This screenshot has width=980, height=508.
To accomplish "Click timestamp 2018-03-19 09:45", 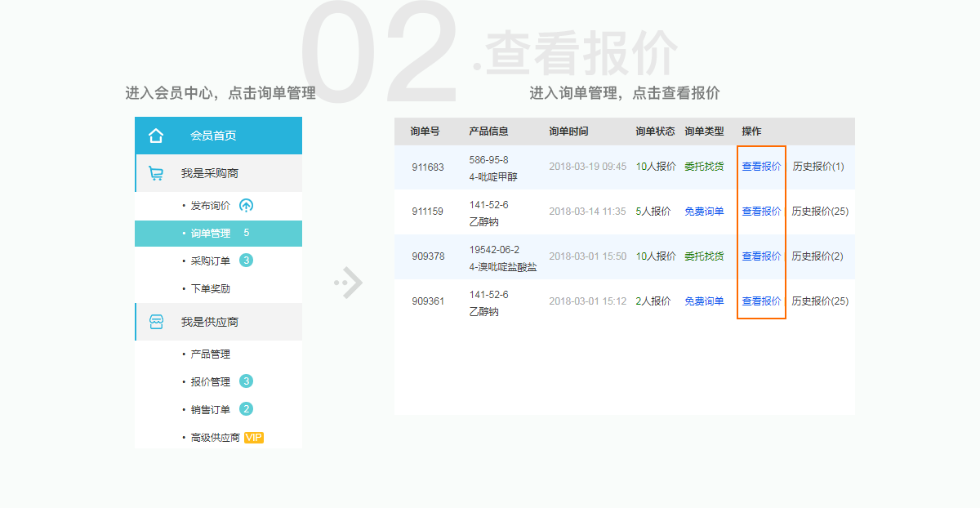I will [x=588, y=167].
